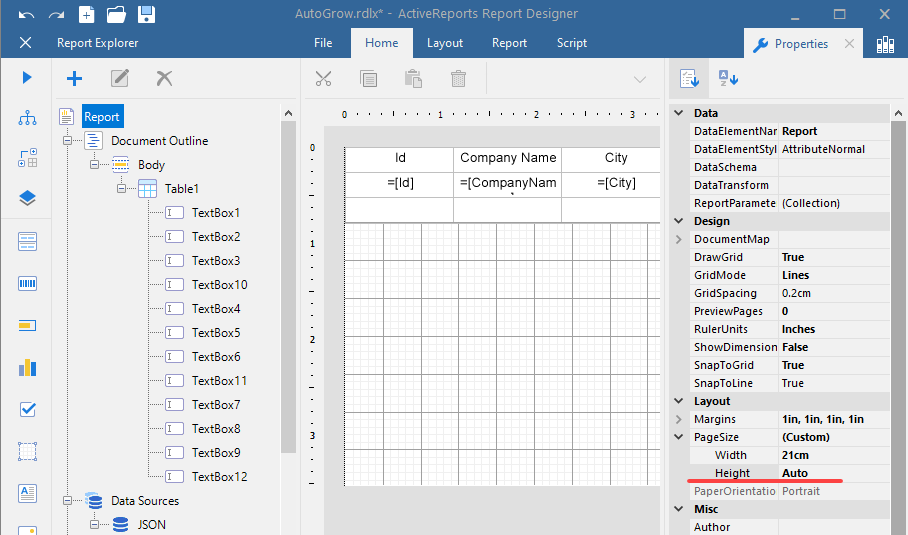Expand the DocumentMap property
The height and width of the screenshot is (535, 908).
pyautogui.click(x=679, y=239)
